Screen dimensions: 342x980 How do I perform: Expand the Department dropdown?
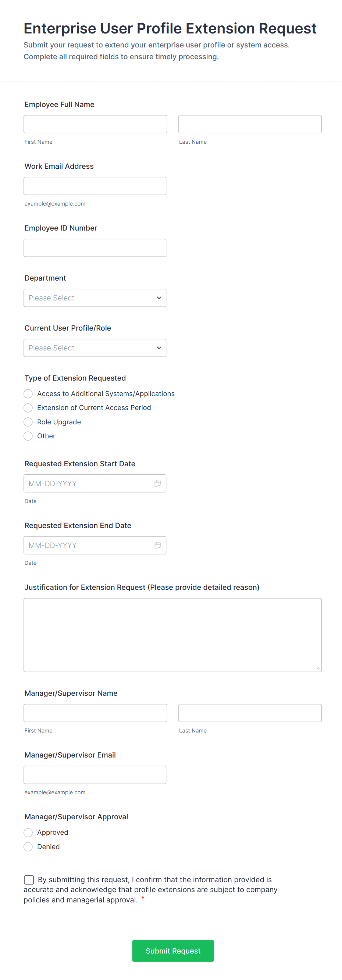(x=95, y=298)
